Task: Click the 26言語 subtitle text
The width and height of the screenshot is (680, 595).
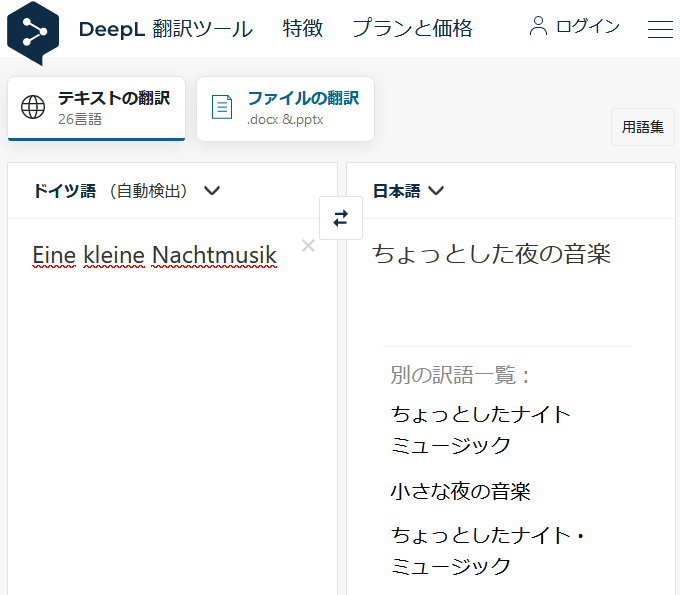Action: tap(80, 119)
